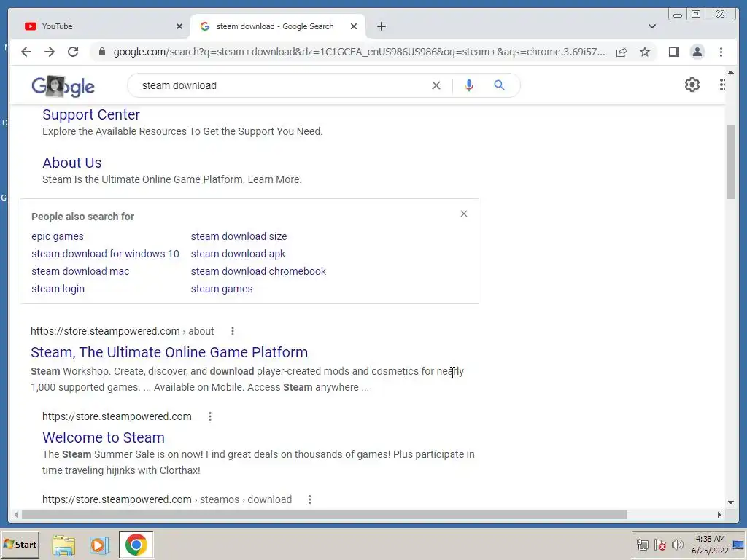
Task: Search steam download mac suggestion
Action: 80,271
